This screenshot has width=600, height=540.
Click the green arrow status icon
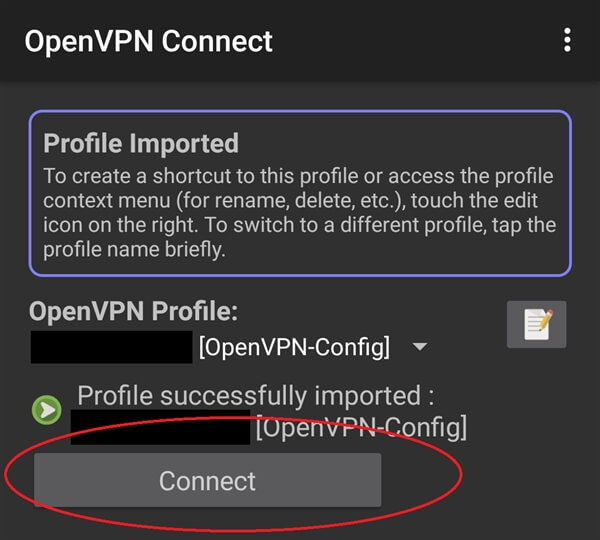pos(46,409)
